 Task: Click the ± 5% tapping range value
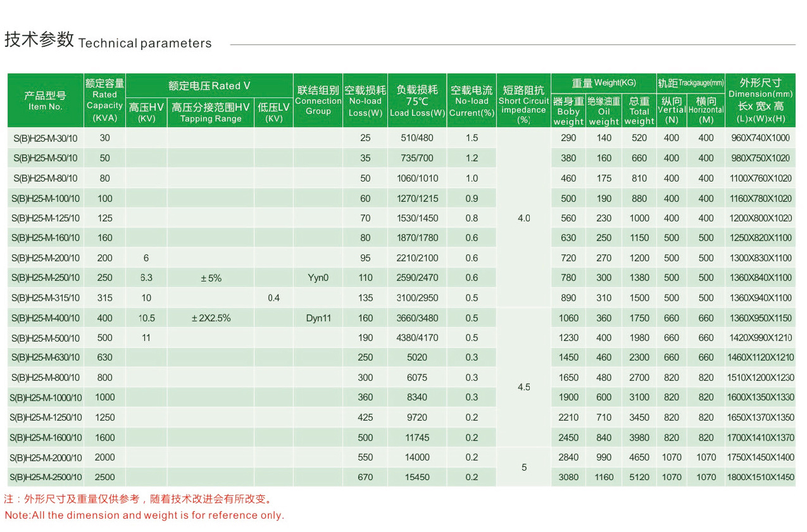[x=211, y=278]
